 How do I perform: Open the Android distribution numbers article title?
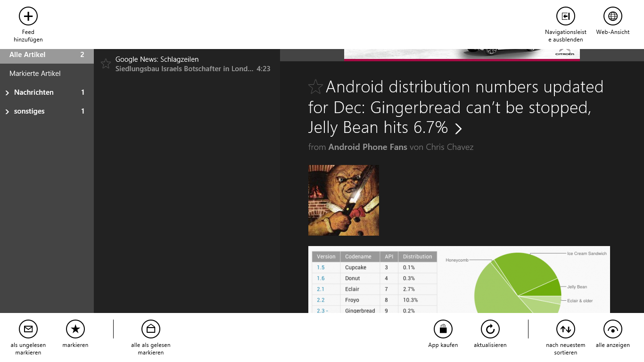455,107
